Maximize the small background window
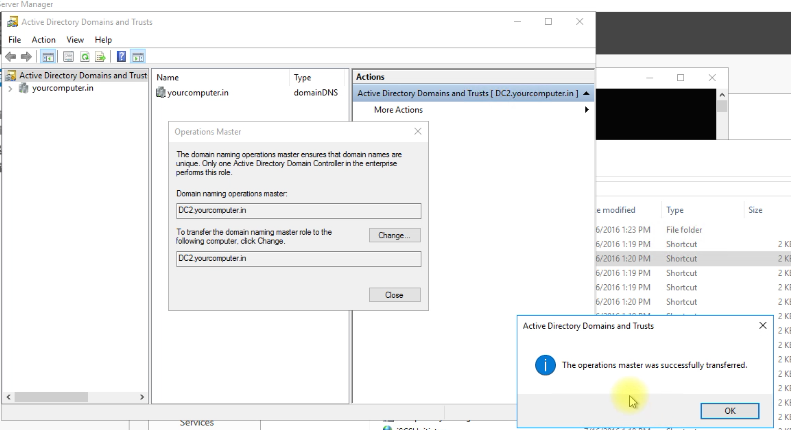This screenshot has height=430, width=791. point(681,77)
